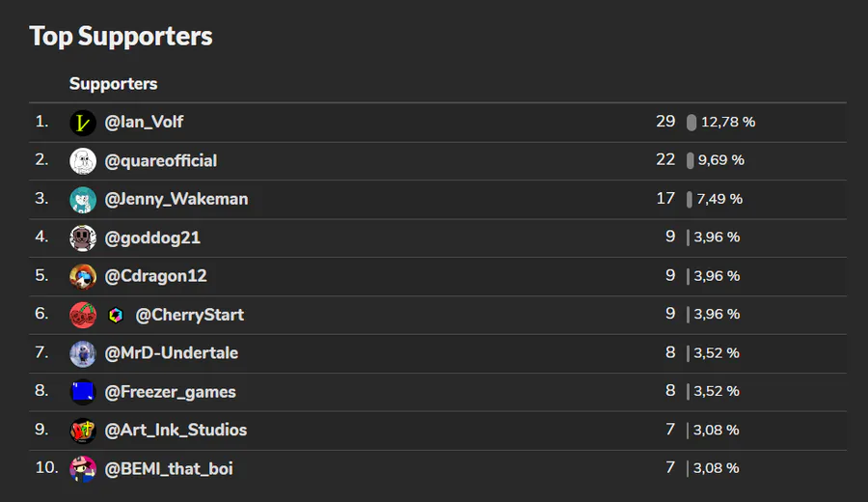
Task: Click the Supporters column header
Action: (x=113, y=84)
